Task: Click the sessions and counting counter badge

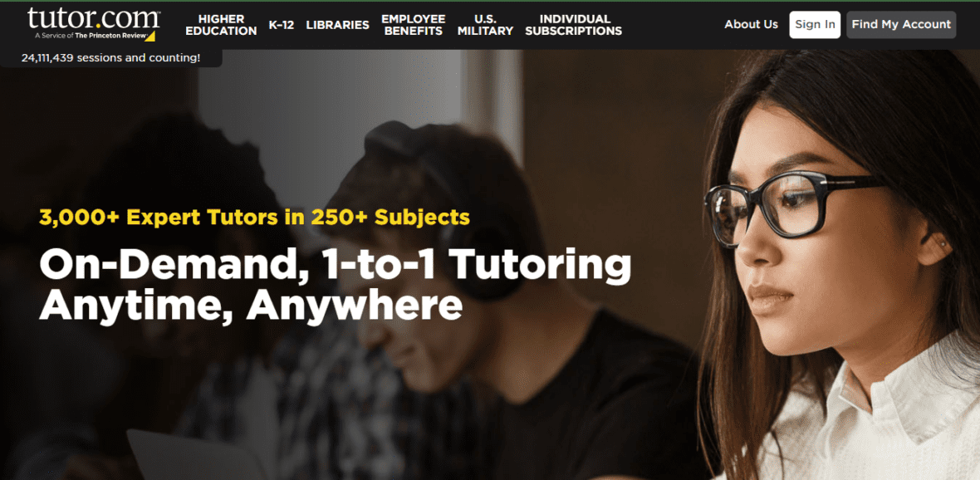Action: 111,58
